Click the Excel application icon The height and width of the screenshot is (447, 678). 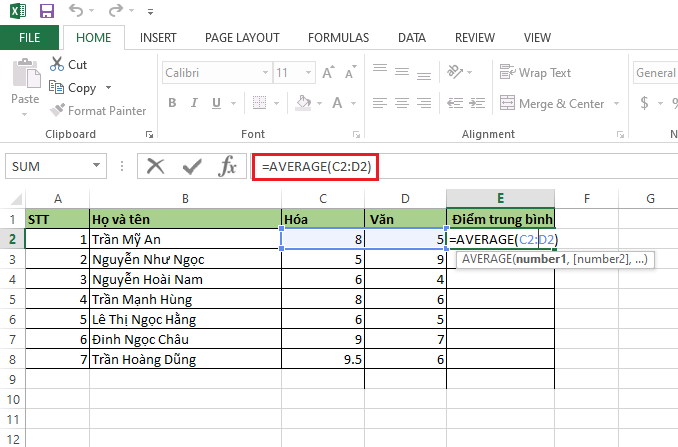click(18, 11)
